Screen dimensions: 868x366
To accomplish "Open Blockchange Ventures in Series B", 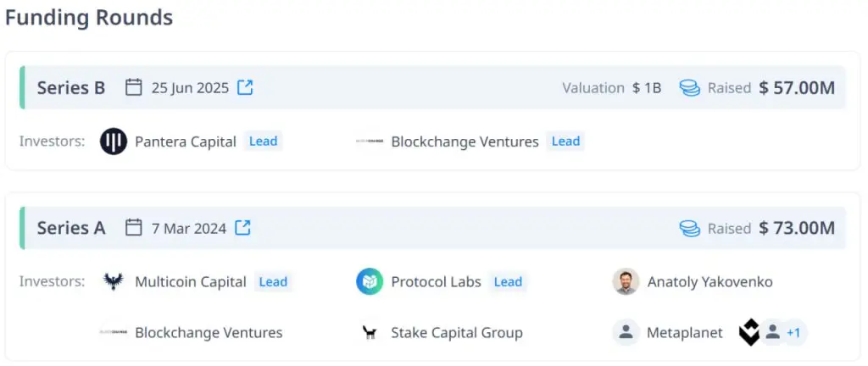I will tap(465, 141).
